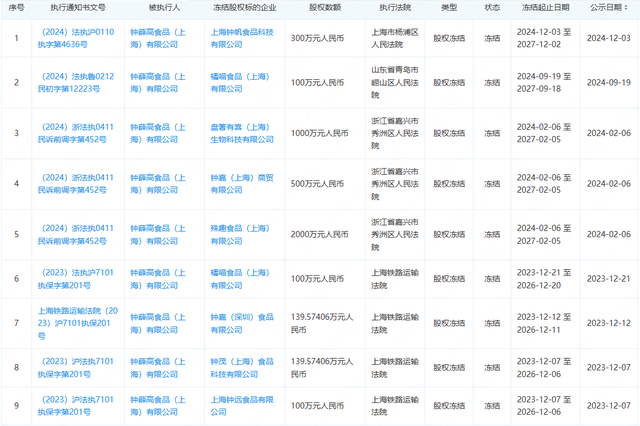This screenshot has width=640, height=426.
Task: Open the 民诉前调字第452号 notice in row 5
Action: (76, 234)
